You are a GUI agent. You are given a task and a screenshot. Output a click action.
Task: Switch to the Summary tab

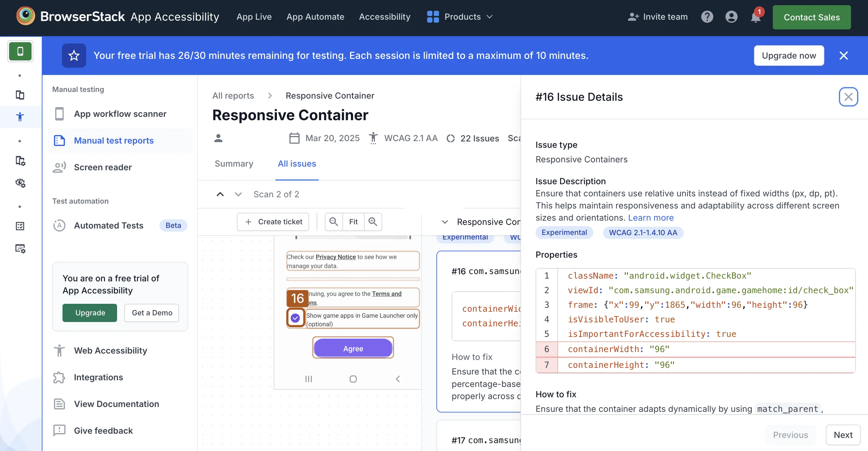pyautogui.click(x=234, y=164)
